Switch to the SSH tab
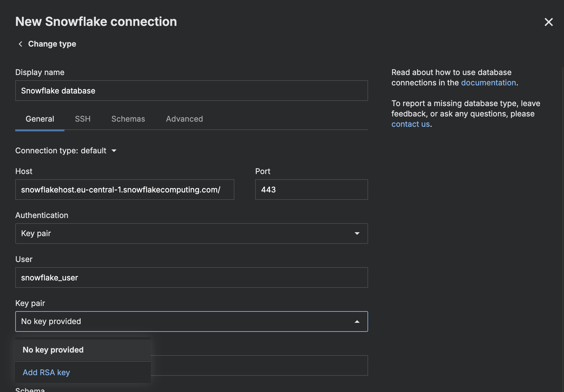 pos(83,119)
